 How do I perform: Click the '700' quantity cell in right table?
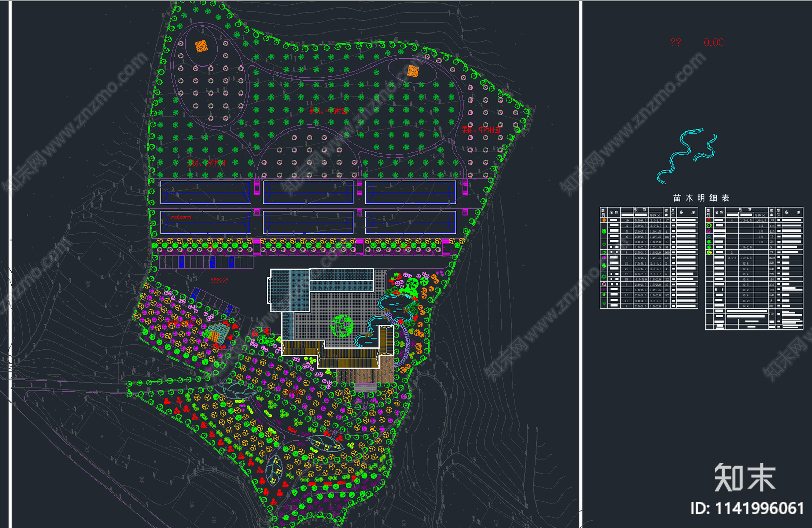point(771,314)
